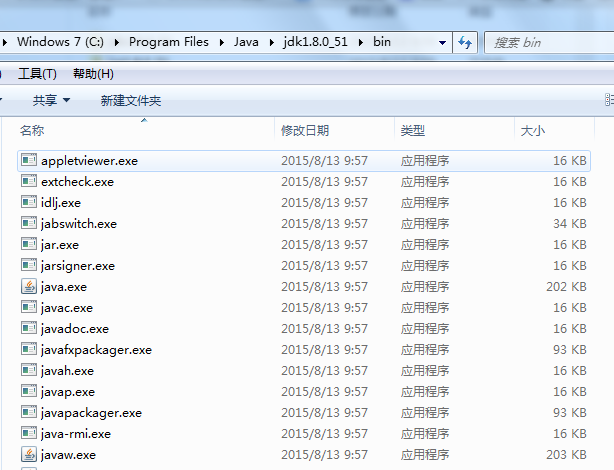Select the file name java-rmi.exe
The image size is (614, 470).
tap(76, 434)
